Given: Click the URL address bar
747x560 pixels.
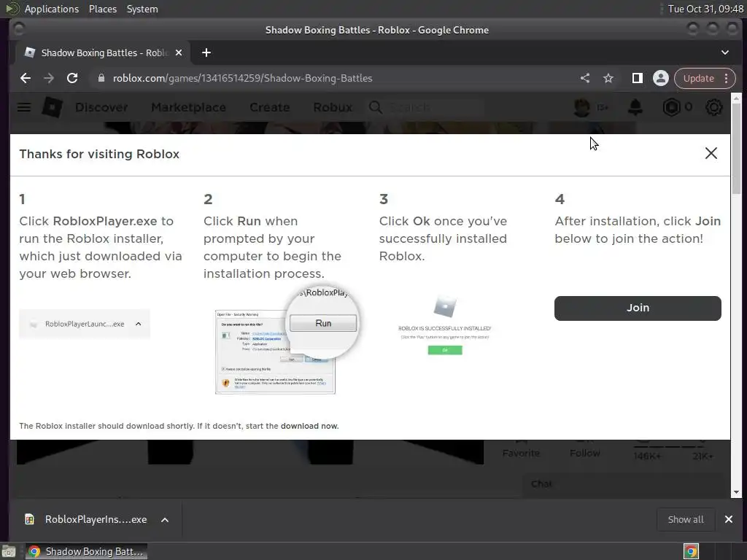Looking at the screenshot, I should point(333,78).
